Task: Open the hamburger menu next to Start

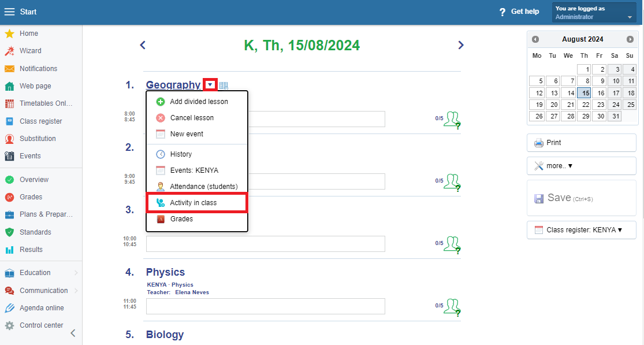Action: (9, 12)
